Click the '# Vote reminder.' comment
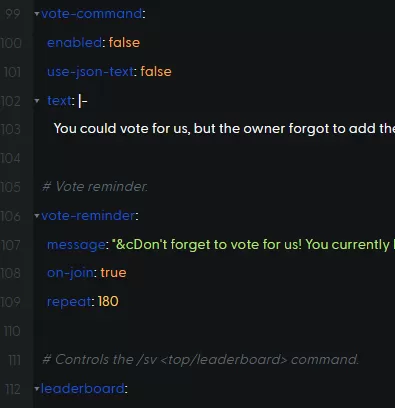 pyautogui.click(x=95, y=187)
